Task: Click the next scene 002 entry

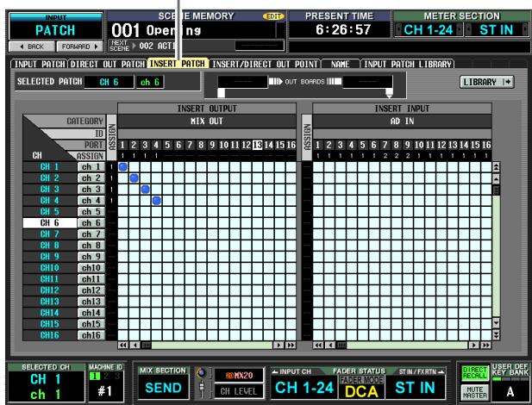Action: pos(156,46)
